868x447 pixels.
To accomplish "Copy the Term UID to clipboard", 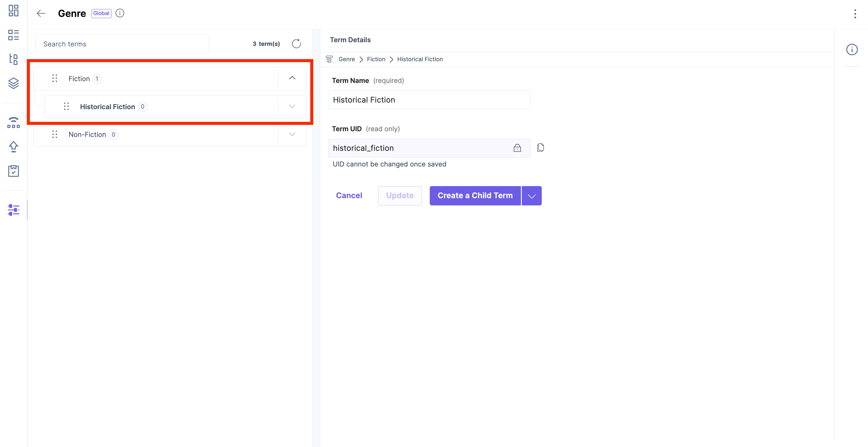I will [540, 147].
